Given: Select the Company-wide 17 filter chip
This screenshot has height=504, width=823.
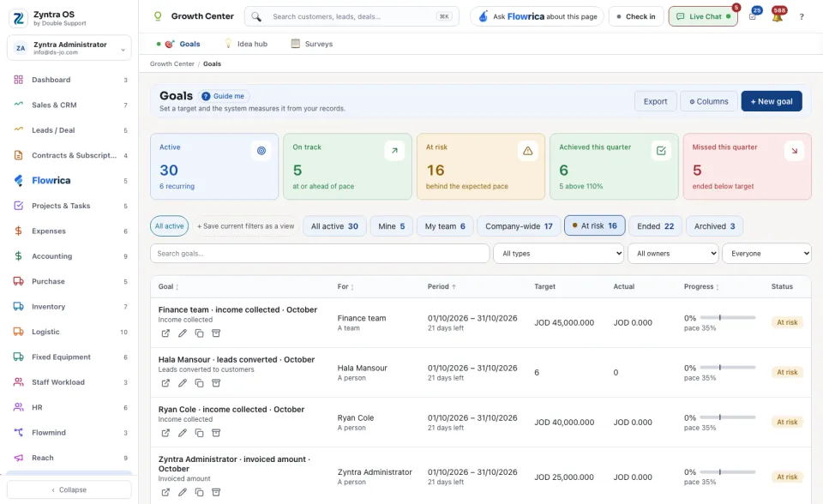Looking at the screenshot, I should tap(519, 226).
